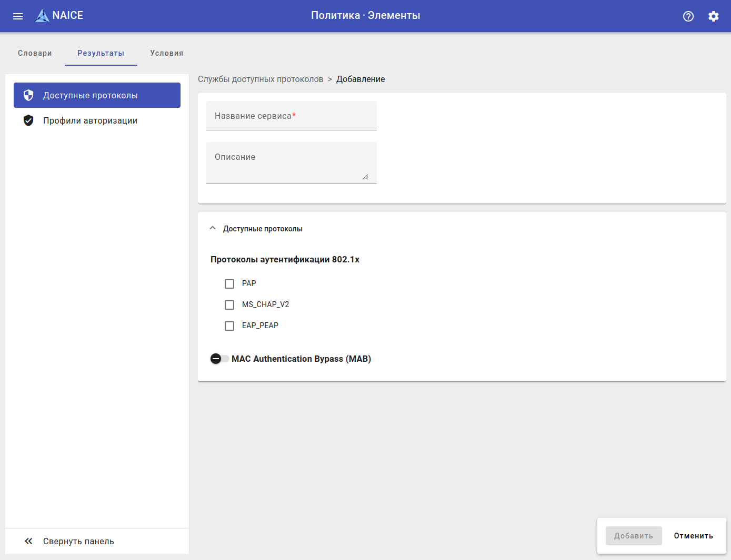Check the MS_CHAP_V2 checkbox

point(229,305)
